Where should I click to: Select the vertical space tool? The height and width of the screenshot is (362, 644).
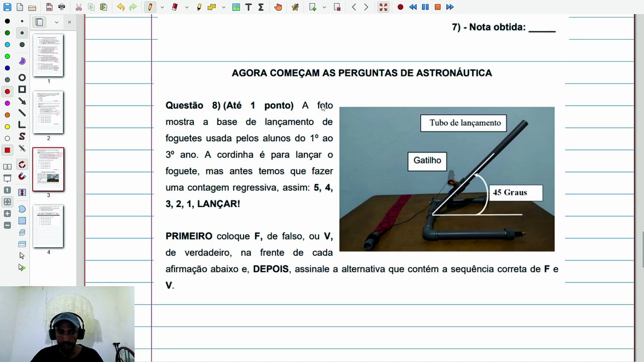pyautogui.click(x=22, y=193)
